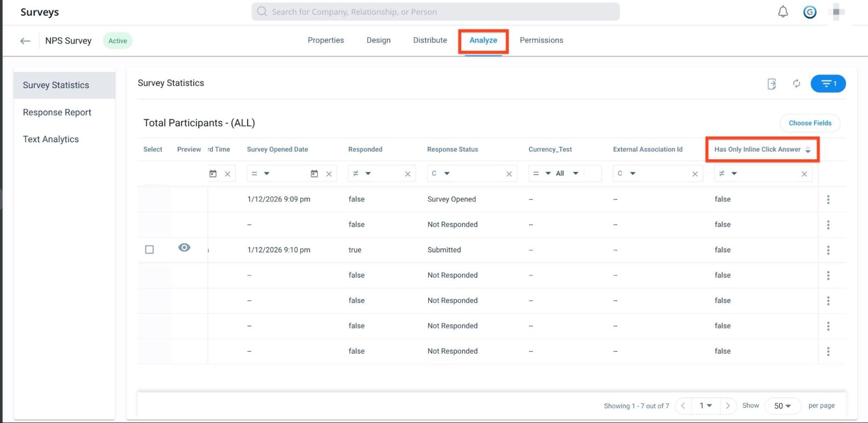Open the Gainsight G profile icon
Screen dimensions: 868x423
(x=809, y=12)
